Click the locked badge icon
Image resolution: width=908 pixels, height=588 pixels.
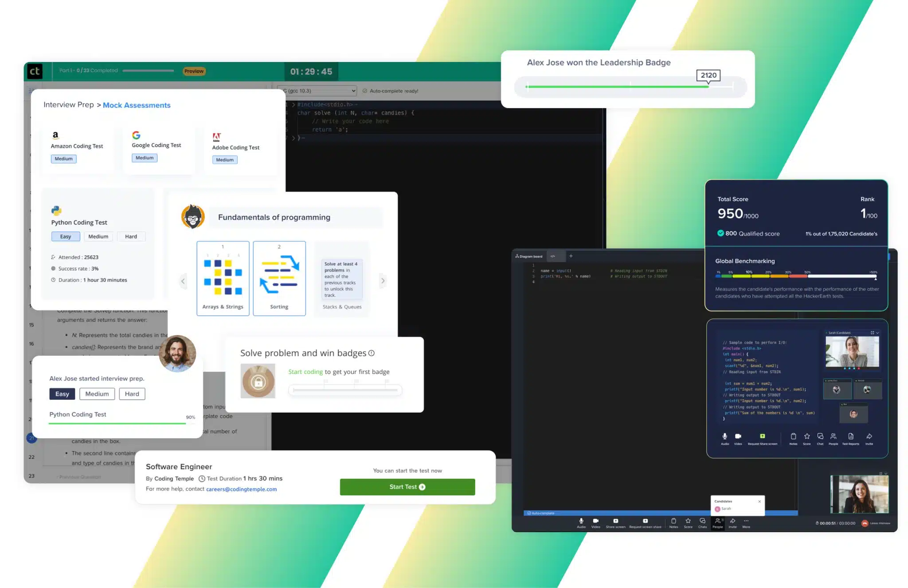[258, 381]
